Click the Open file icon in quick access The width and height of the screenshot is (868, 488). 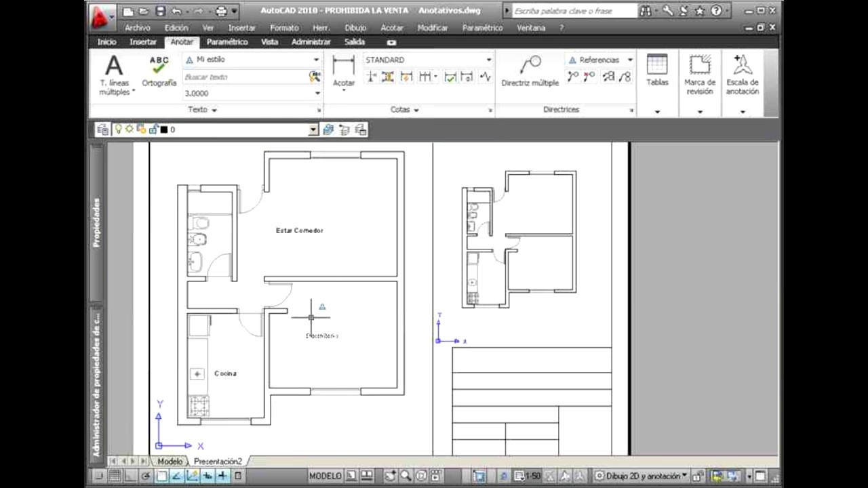tap(144, 12)
